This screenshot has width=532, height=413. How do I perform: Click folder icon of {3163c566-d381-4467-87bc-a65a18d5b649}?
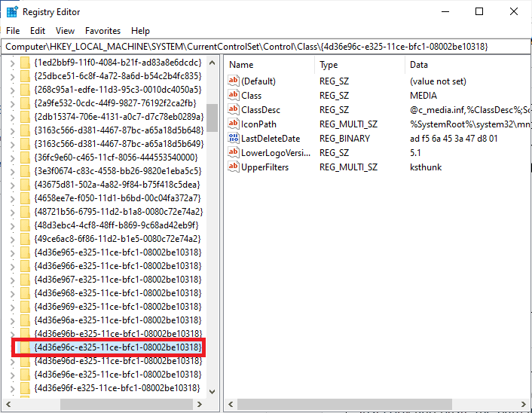[x=25, y=144]
